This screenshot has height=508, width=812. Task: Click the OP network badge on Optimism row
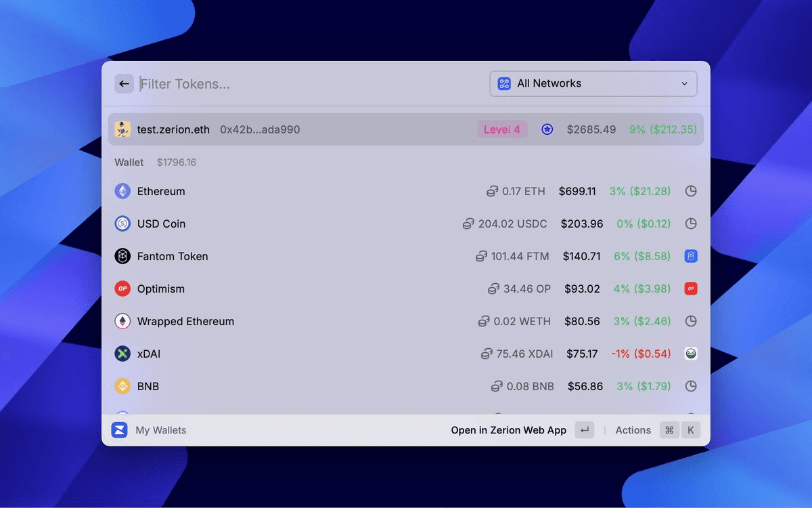click(691, 289)
